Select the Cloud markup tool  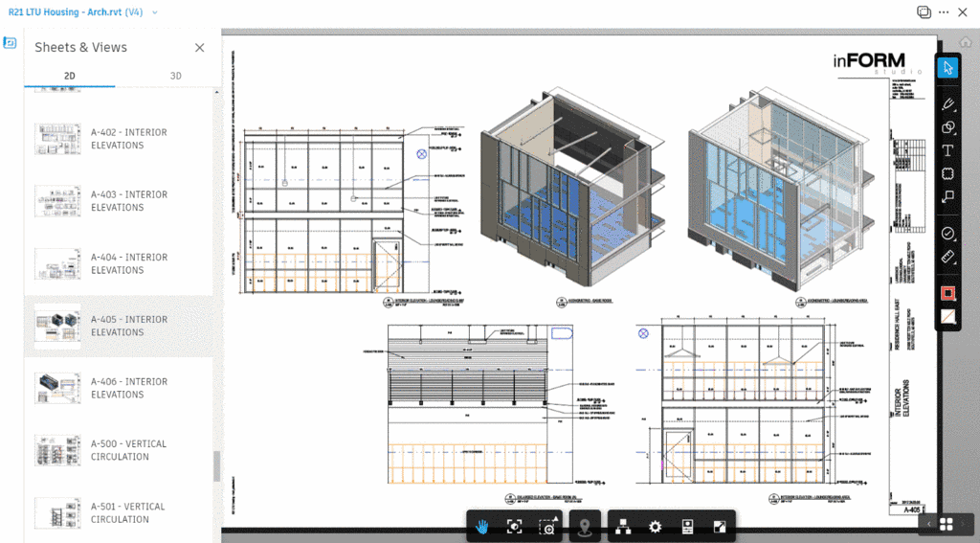click(x=947, y=174)
